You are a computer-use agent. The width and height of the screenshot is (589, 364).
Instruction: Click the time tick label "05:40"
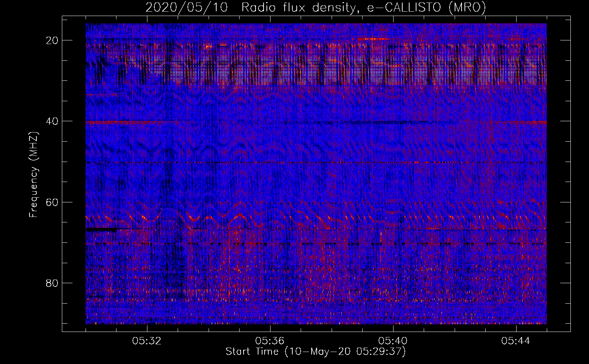tap(393, 341)
